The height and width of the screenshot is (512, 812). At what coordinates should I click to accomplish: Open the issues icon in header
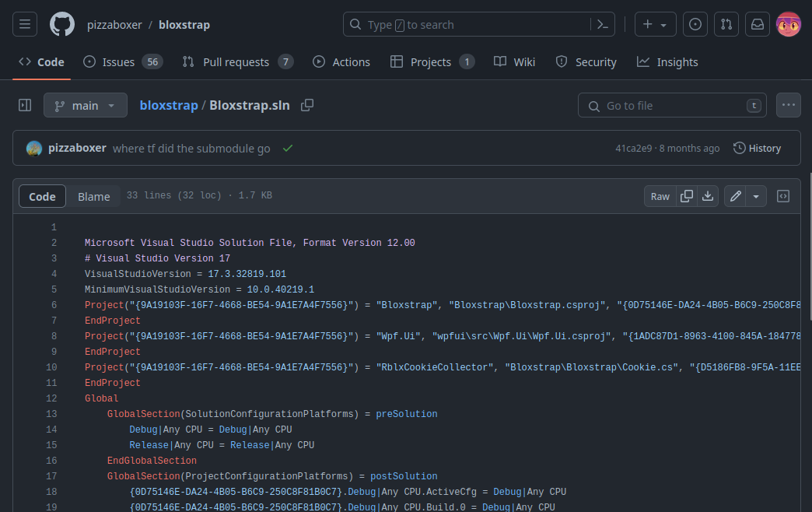[x=695, y=25]
